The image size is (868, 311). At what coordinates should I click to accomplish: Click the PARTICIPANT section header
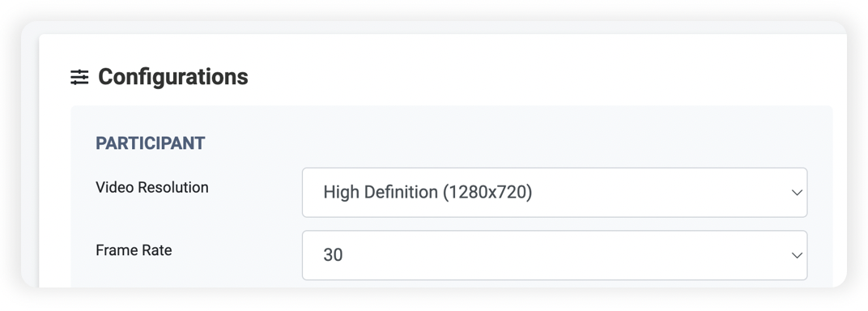click(150, 143)
